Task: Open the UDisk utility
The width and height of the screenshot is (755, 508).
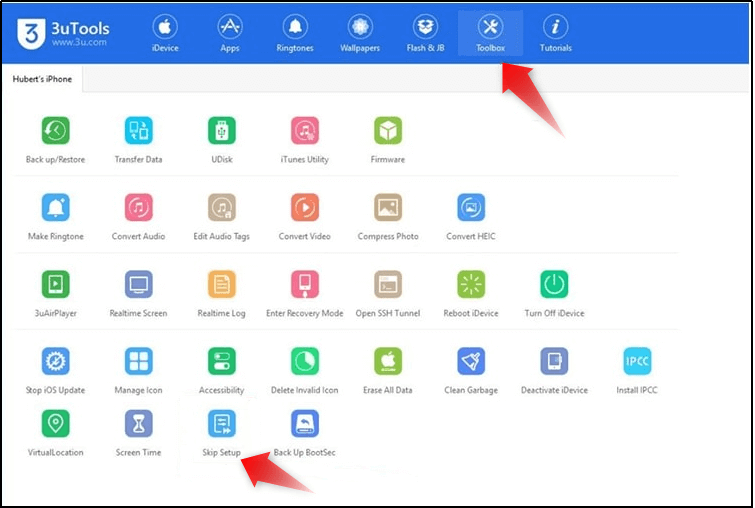Action: [x=221, y=130]
